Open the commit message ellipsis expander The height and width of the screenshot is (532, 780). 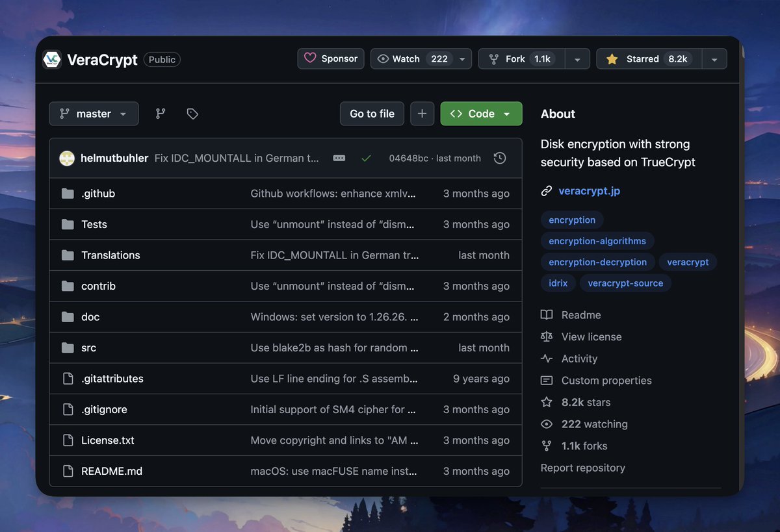pos(339,158)
